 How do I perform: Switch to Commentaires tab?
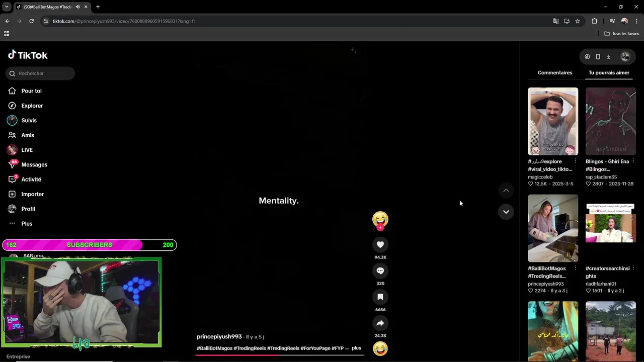[x=555, y=73]
